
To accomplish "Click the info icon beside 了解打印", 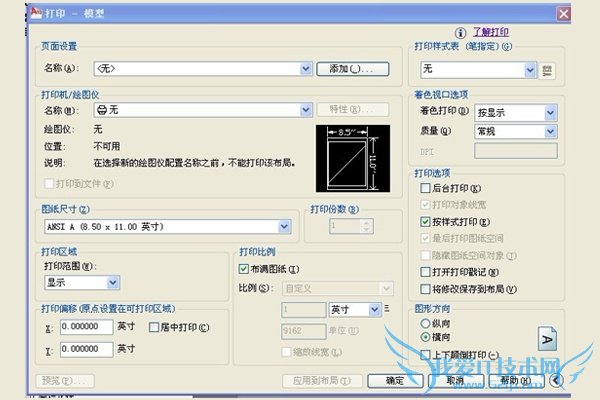I will coord(461,32).
